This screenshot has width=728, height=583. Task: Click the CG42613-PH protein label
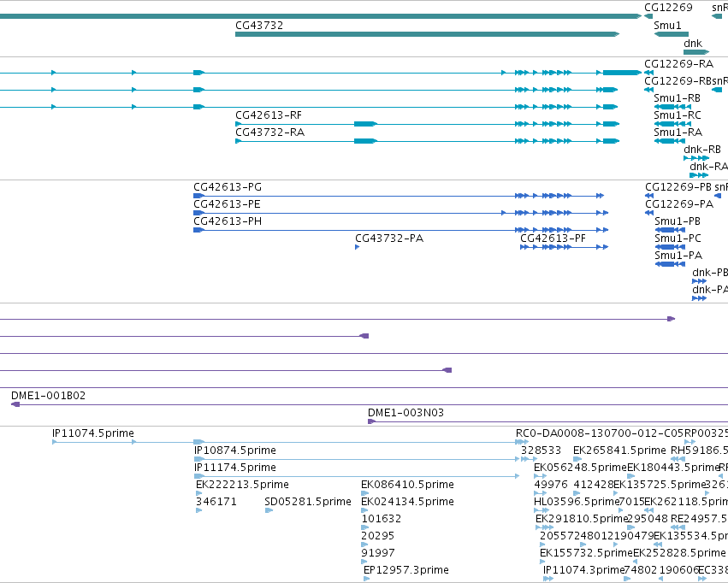[x=228, y=221]
